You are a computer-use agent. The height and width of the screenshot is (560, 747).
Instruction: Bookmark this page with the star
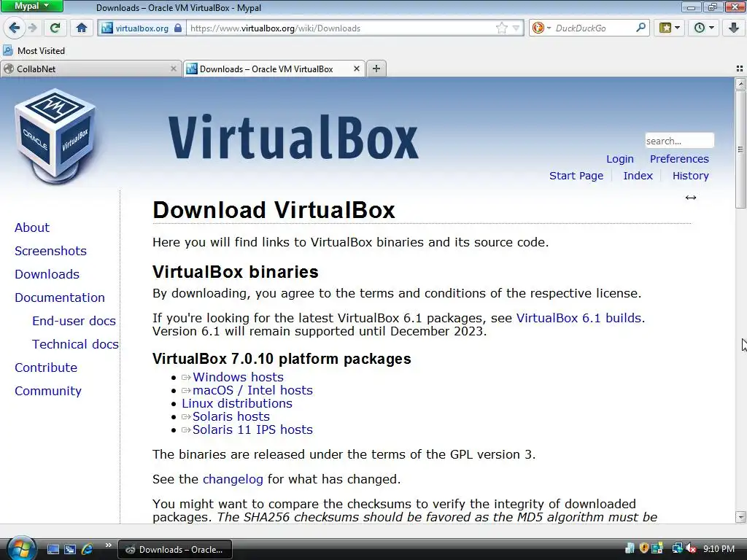pos(502,28)
